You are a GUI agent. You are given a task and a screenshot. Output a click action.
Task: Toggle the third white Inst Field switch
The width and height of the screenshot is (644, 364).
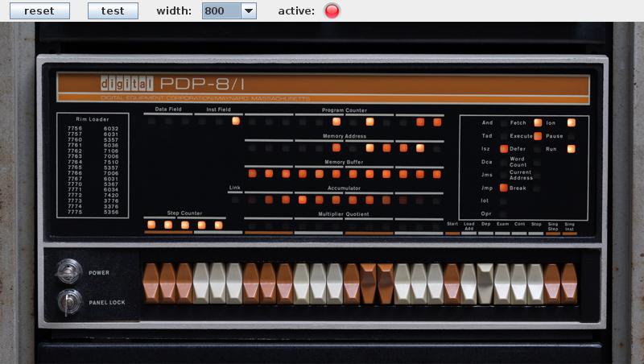[x=234, y=283]
